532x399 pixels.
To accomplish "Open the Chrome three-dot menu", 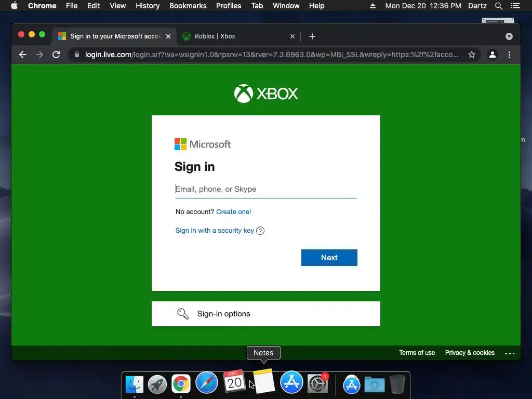I will tap(509, 55).
